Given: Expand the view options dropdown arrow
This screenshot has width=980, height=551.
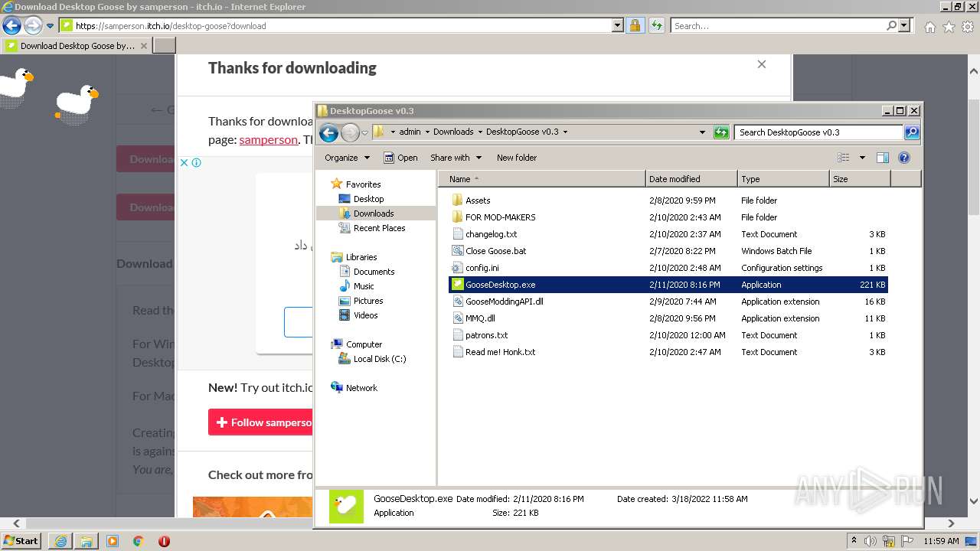Looking at the screenshot, I should (x=861, y=158).
